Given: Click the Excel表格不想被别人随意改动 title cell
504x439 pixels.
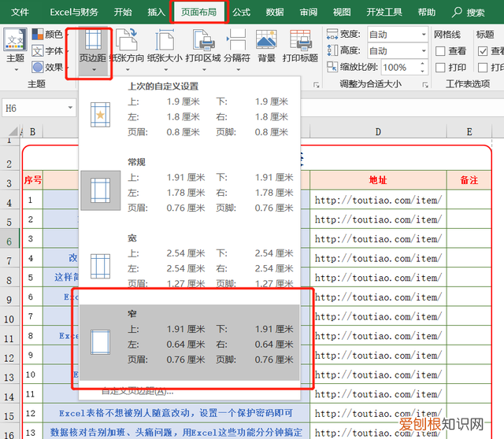Looking at the screenshot, I should tap(176, 413).
